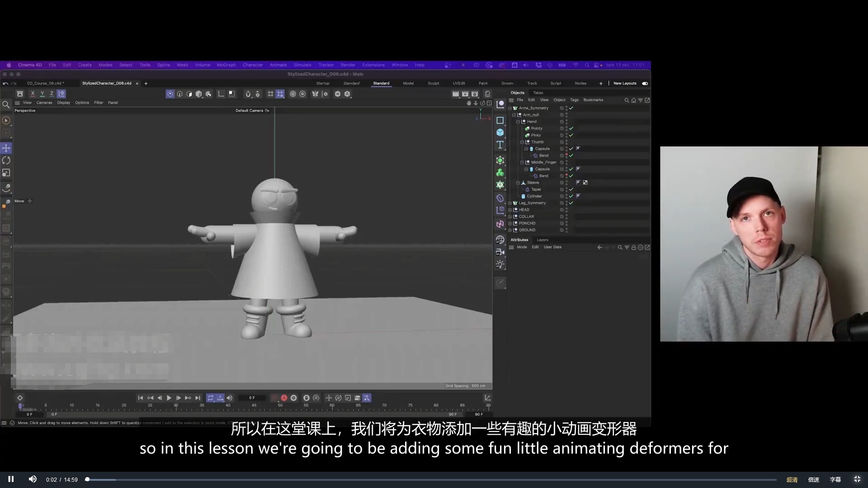Open the Subdivision Surface generator icon
868x488 pixels.
(x=500, y=160)
